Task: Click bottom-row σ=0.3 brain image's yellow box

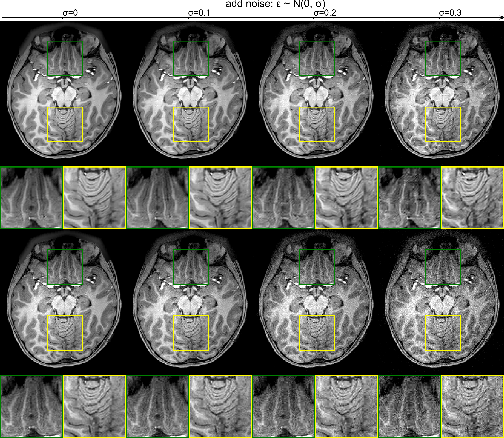Action: (443, 333)
